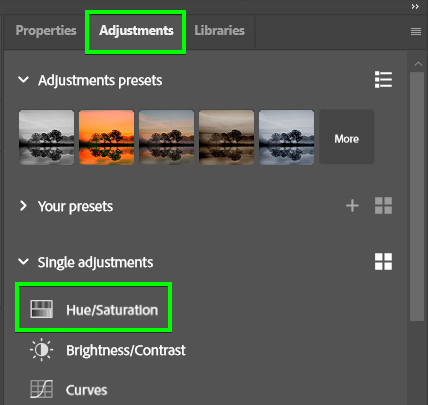Open the panel options hamburger menu
Image resolution: width=428 pixels, height=405 pixels.
pyautogui.click(x=416, y=31)
